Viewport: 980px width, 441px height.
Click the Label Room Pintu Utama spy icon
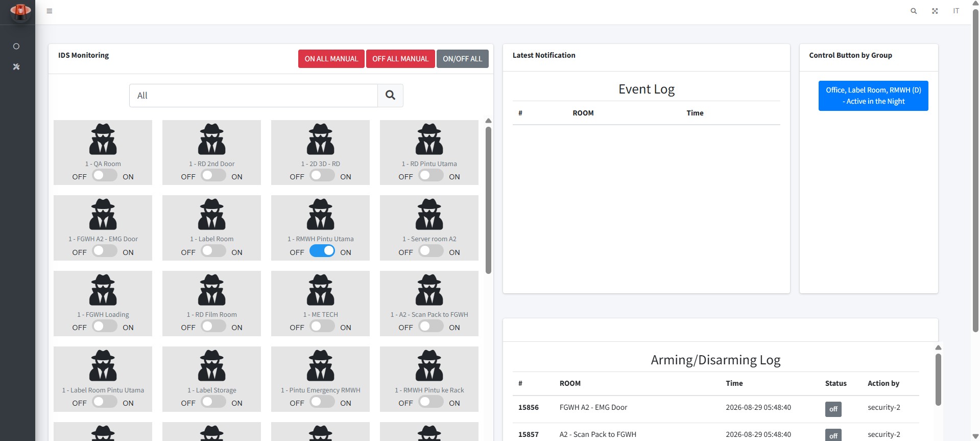(103, 365)
